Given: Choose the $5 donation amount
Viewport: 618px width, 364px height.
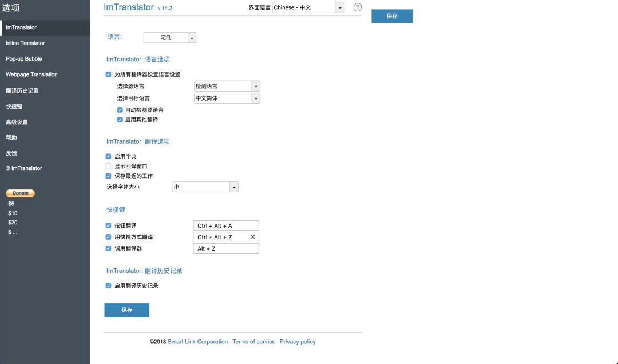Looking at the screenshot, I should point(11,204).
